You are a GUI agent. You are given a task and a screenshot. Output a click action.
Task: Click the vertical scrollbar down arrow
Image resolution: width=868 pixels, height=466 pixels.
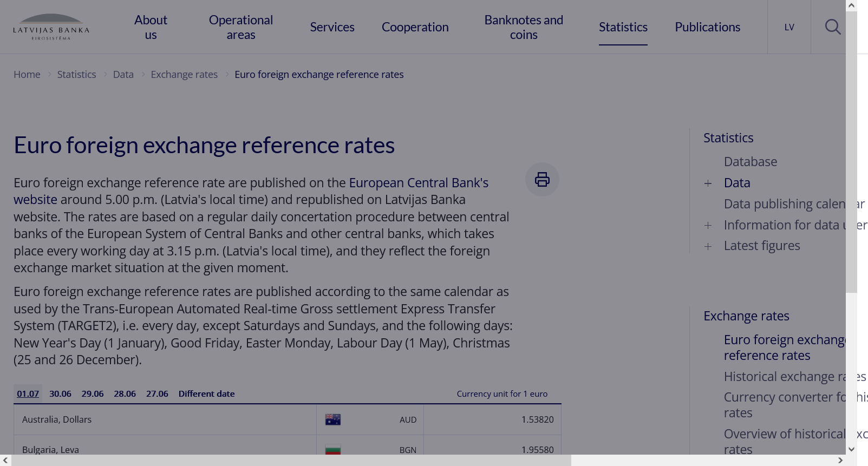[x=851, y=449]
